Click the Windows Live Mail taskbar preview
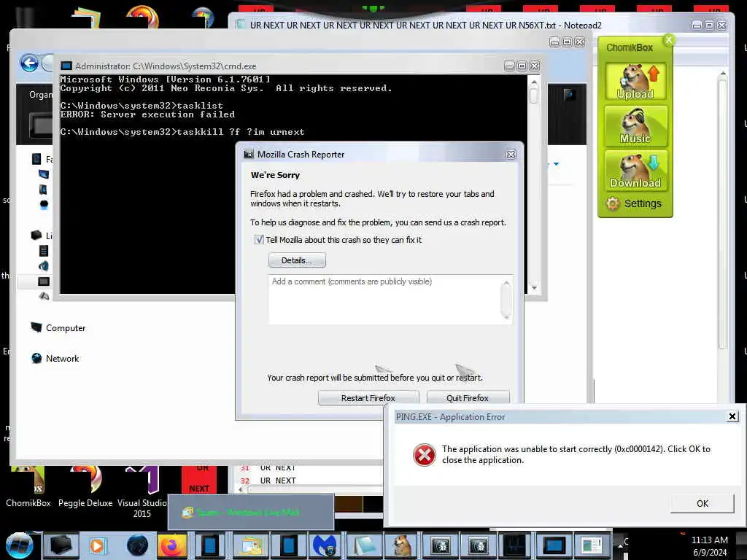 coord(251,512)
